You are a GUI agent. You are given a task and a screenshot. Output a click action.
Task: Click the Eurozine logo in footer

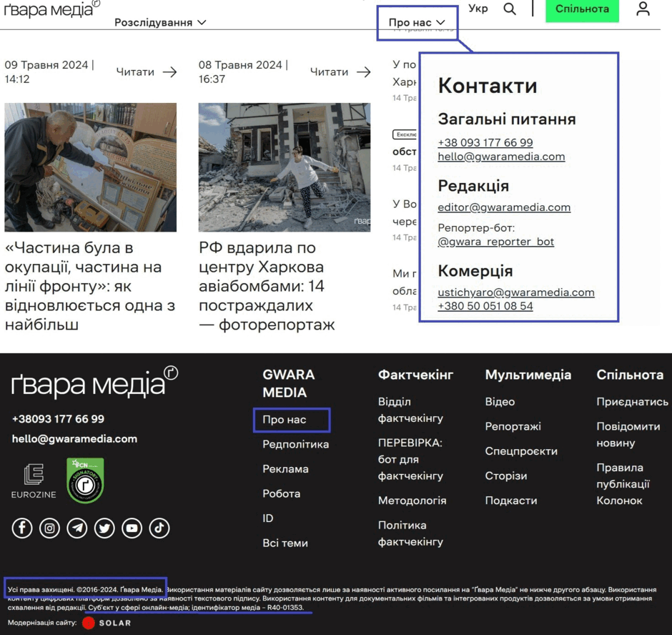point(34,481)
